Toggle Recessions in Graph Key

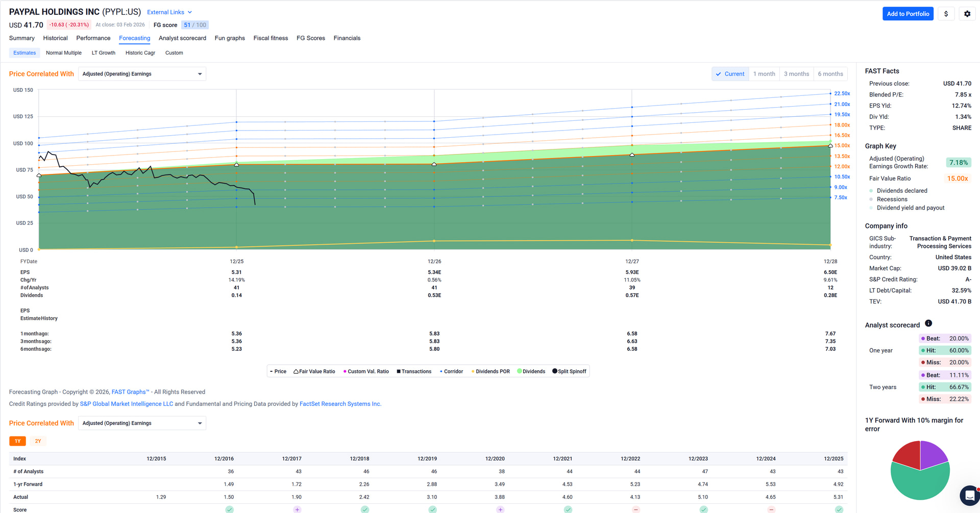(x=892, y=199)
